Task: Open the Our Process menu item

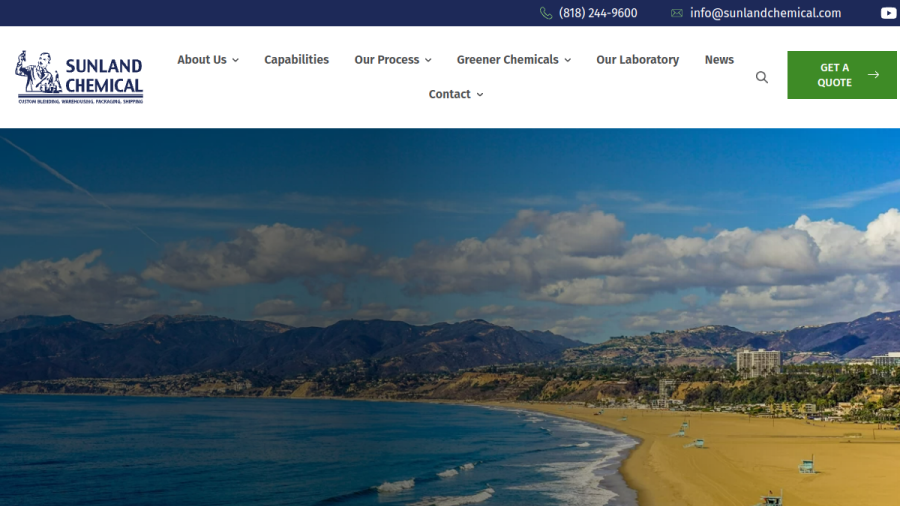Action: (386, 60)
